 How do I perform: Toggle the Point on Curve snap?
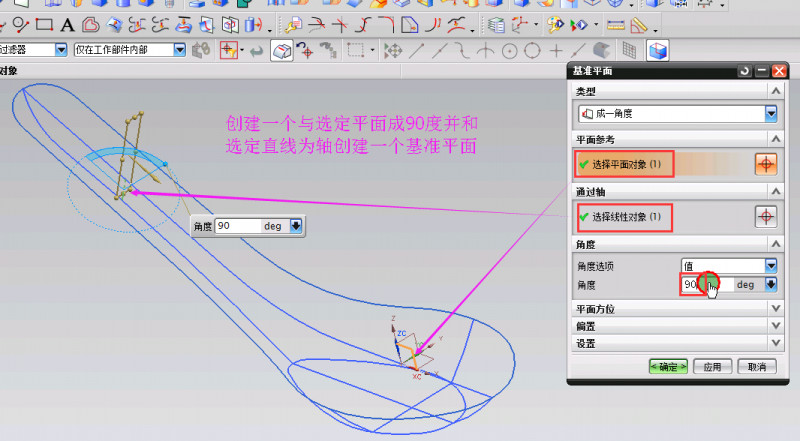578,50
